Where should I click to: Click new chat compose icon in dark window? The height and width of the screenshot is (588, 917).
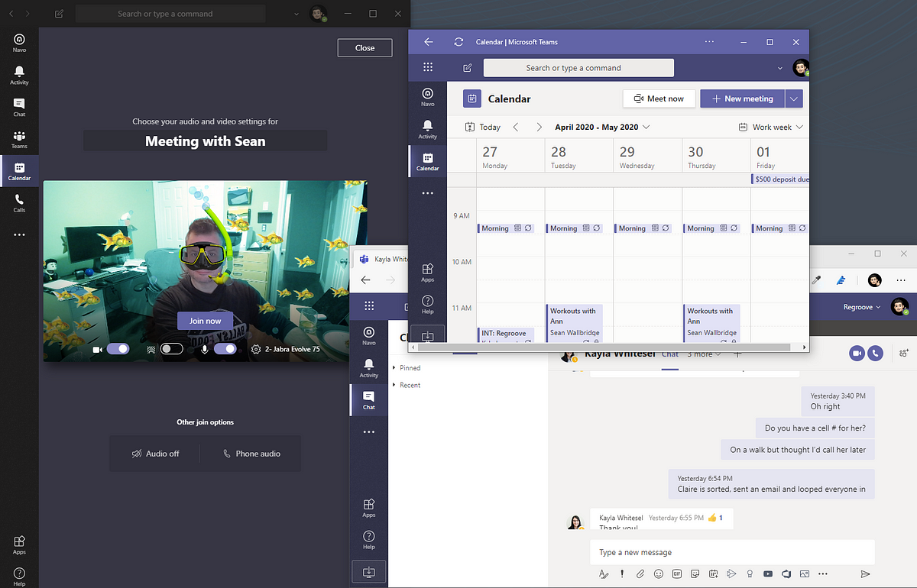click(x=60, y=14)
